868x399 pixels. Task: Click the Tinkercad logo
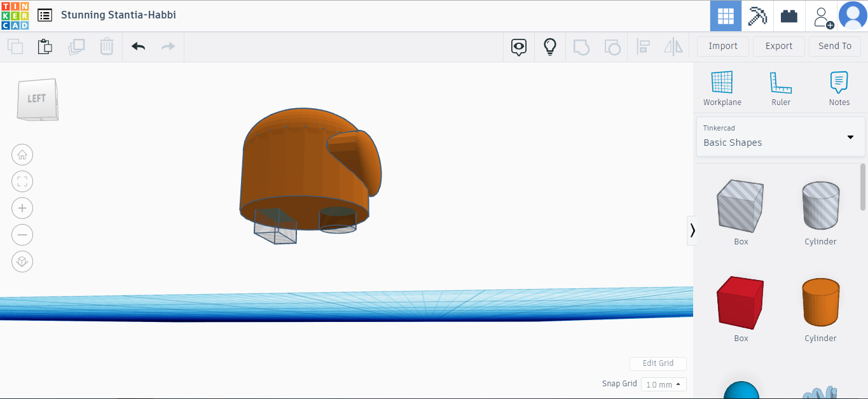coord(15,15)
